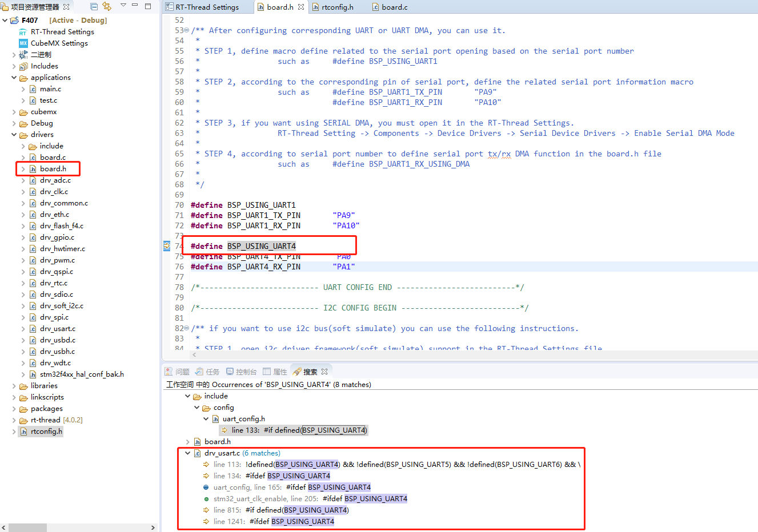The width and height of the screenshot is (758, 532).
Task: Click the CubeMX MX icon
Action: click(23, 43)
